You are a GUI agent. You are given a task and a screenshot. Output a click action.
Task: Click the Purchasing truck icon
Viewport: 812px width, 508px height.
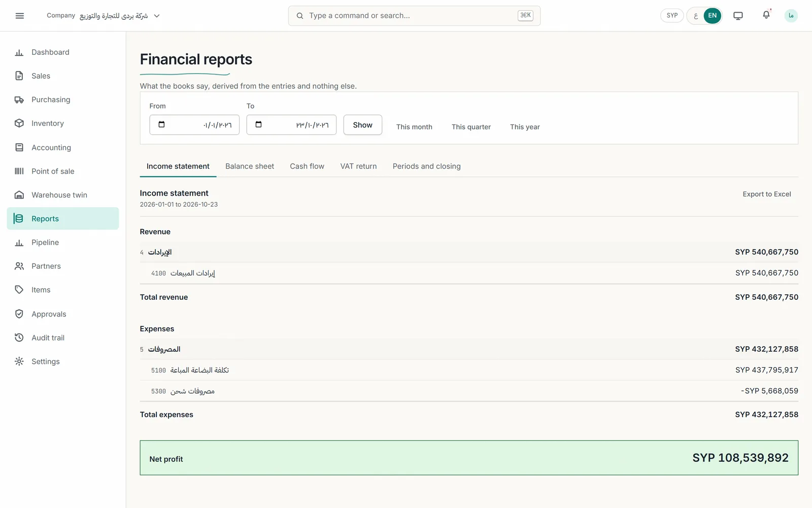click(x=19, y=100)
